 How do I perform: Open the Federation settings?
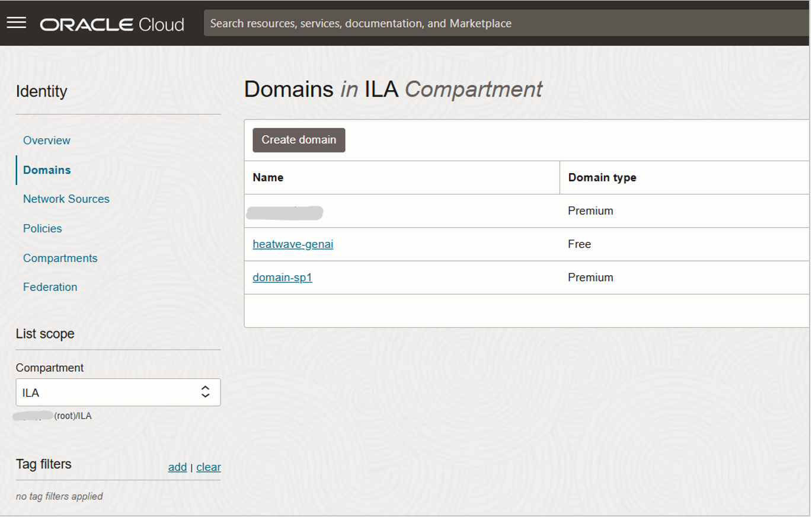tap(50, 287)
